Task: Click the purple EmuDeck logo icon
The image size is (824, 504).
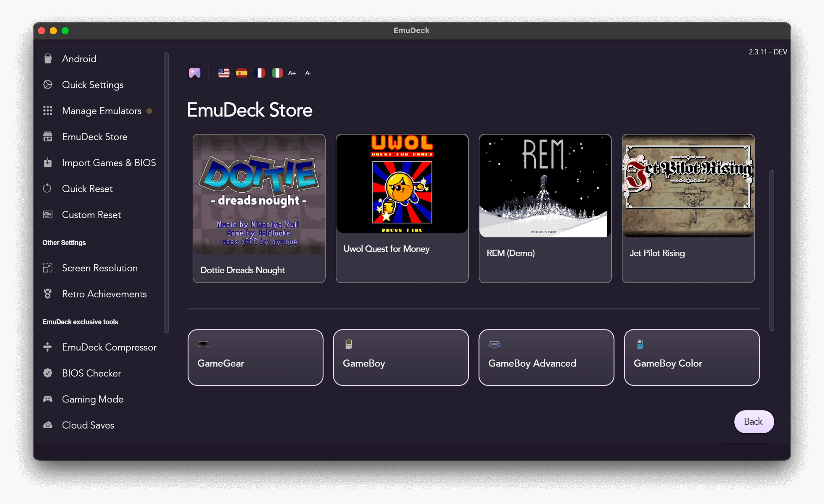Action: pyautogui.click(x=195, y=73)
